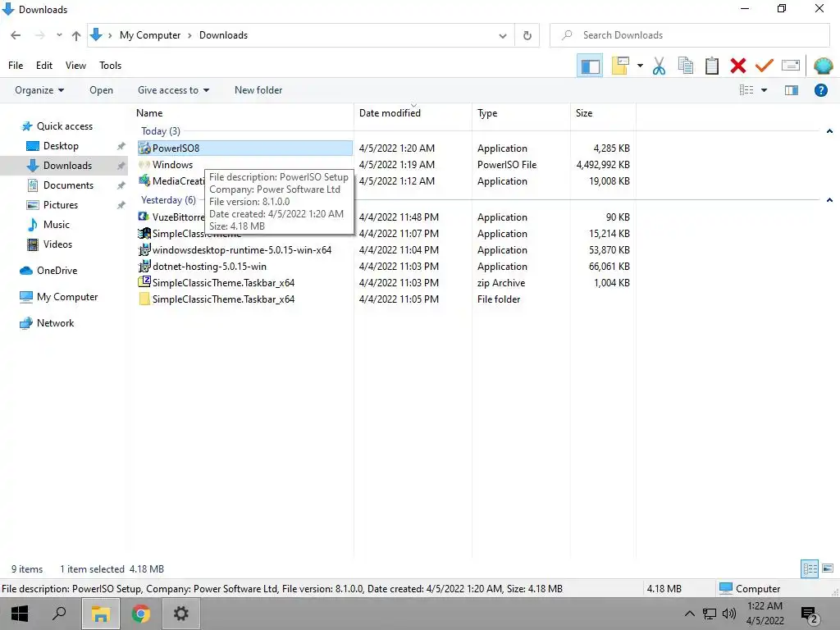This screenshot has height=630, width=840.
Task: Click the New folder button
Action: pos(258,90)
